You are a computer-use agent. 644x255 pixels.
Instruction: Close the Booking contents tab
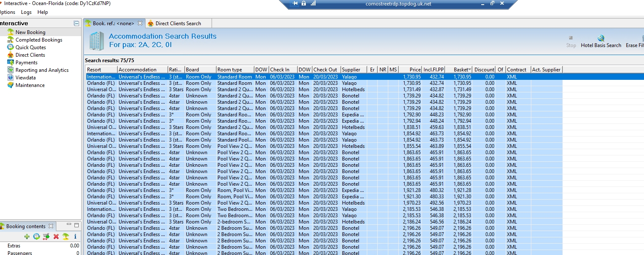51,226
